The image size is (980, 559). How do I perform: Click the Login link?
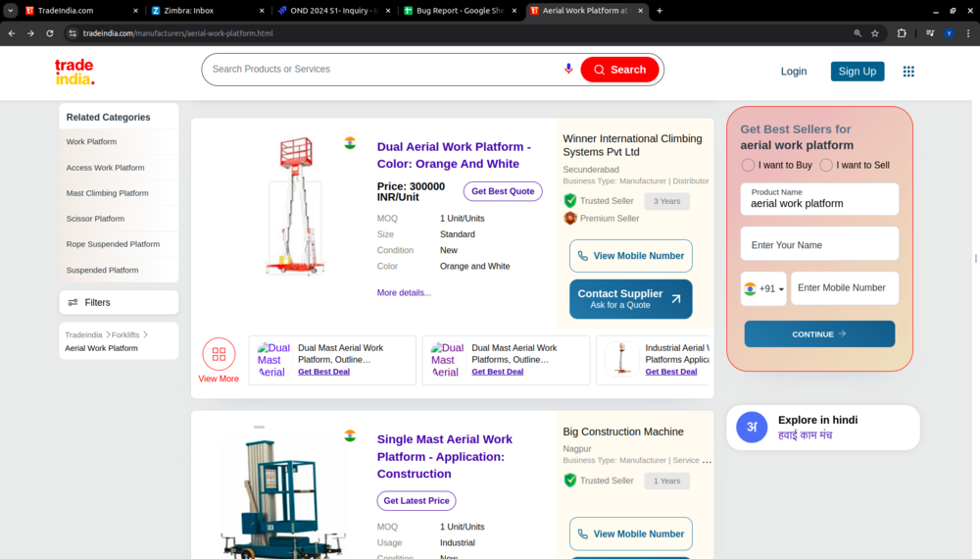(x=793, y=72)
